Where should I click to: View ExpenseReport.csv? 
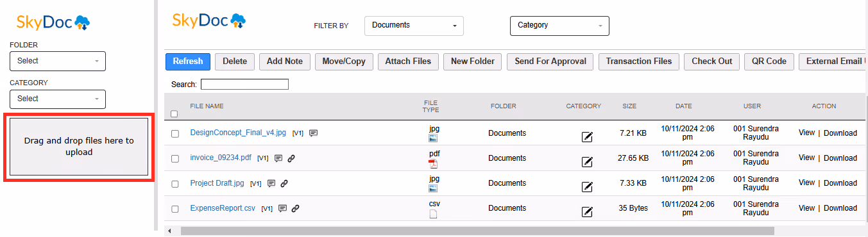pyautogui.click(x=806, y=208)
